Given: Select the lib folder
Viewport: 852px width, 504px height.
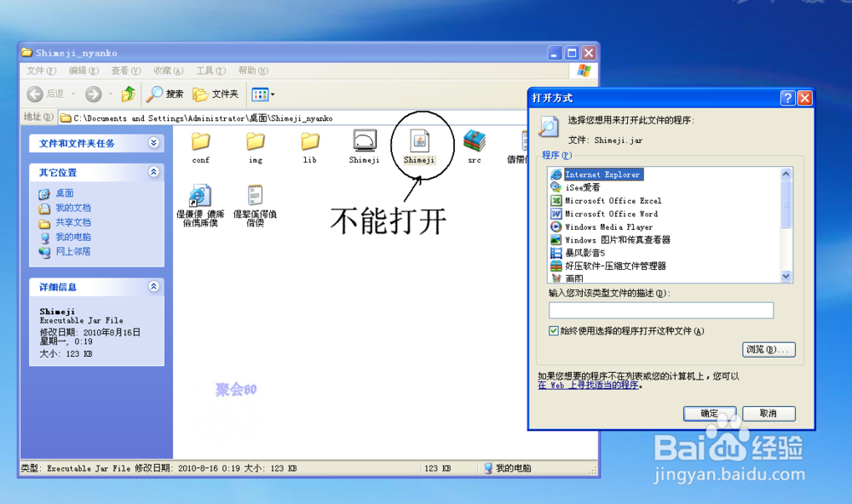Looking at the screenshot, I should [310, 146].
